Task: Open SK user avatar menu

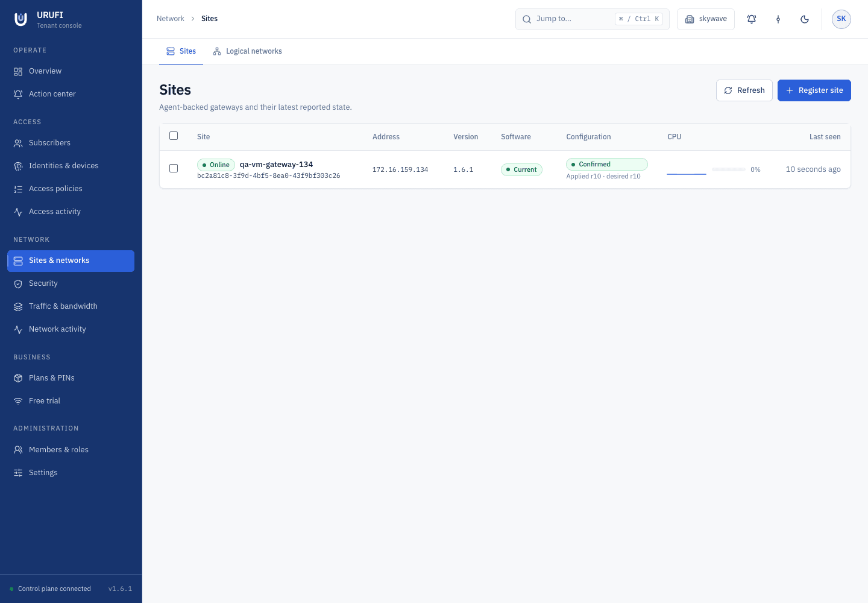Action: coord(841,19)
